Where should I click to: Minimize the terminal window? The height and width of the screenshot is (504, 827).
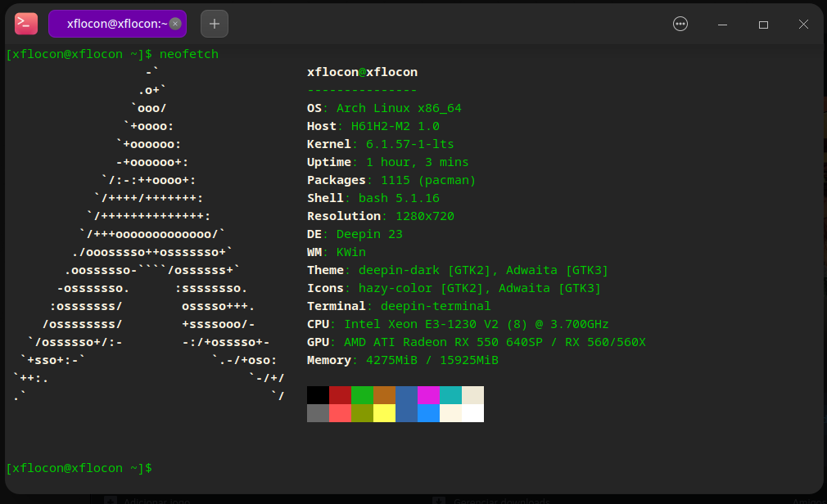(x=722, y=25)
